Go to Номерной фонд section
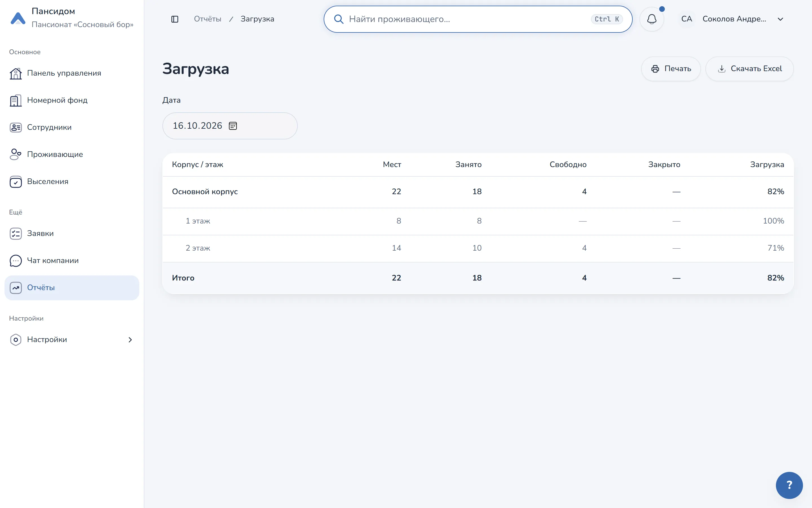The image size is (812, 508). click(x=72, y=100)
